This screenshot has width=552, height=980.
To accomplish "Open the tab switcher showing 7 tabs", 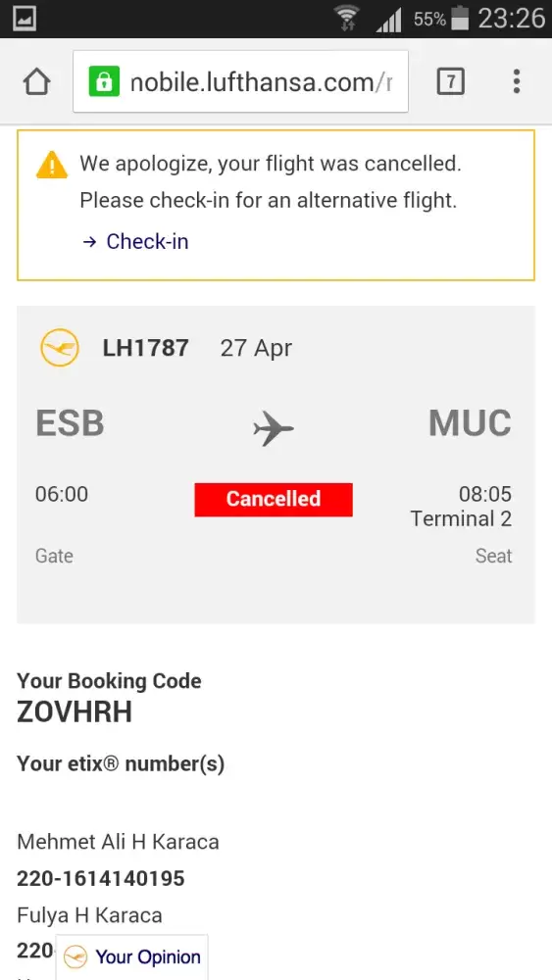I will (451, 81).
